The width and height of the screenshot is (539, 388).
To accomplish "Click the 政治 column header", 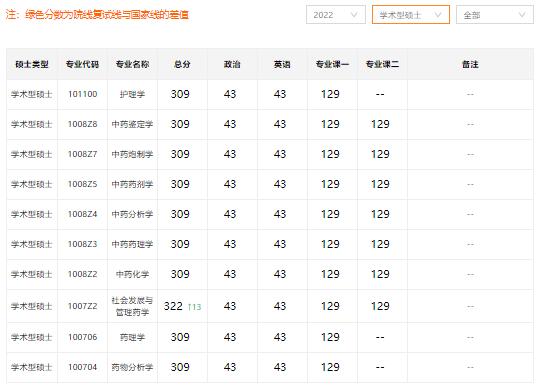I will 232,64.
